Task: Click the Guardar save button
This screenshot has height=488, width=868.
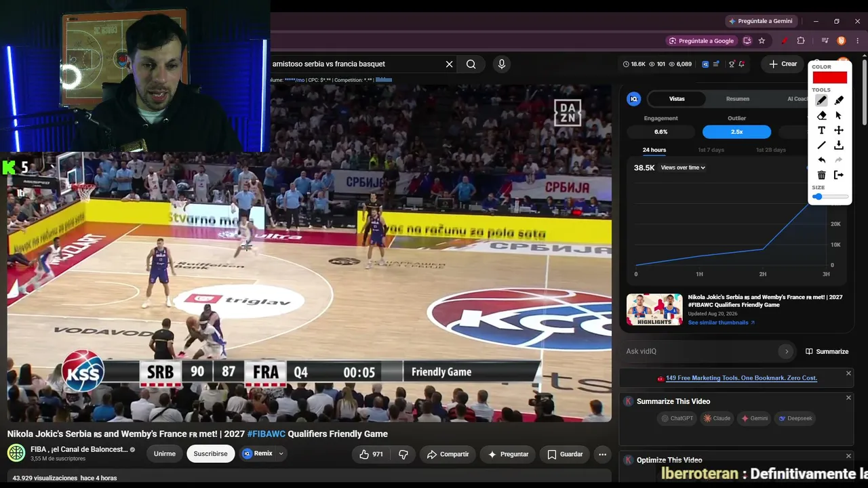Action: (x=565, y=454)
